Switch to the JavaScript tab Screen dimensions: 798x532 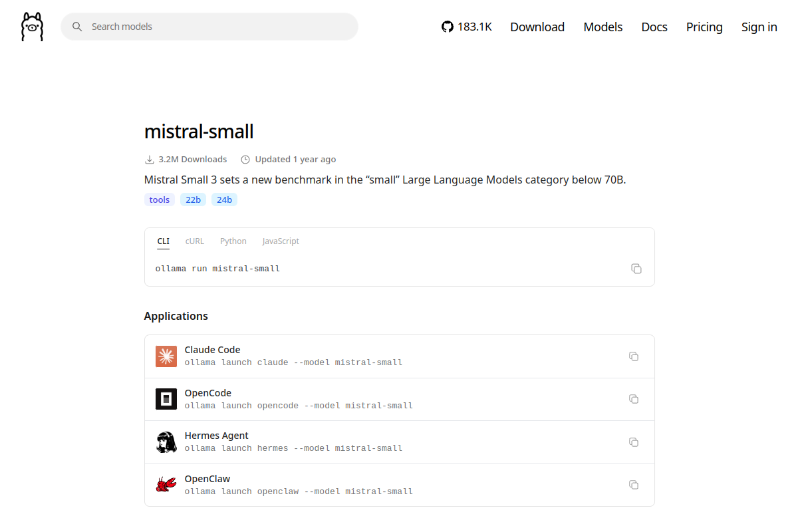point(281,241)
